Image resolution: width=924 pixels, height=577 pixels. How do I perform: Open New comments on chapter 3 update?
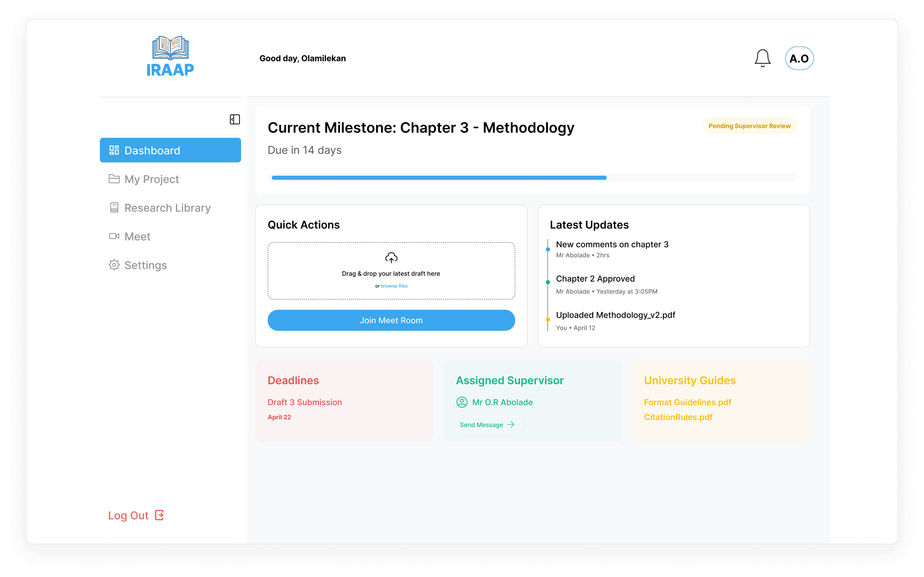pyautogui.click(x=612, y=244)
